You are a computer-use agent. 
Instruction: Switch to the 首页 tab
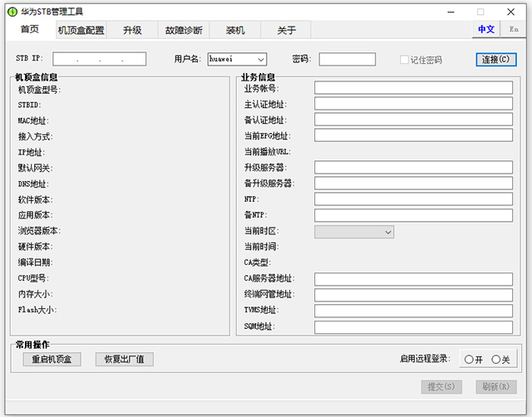click(30, 30)
